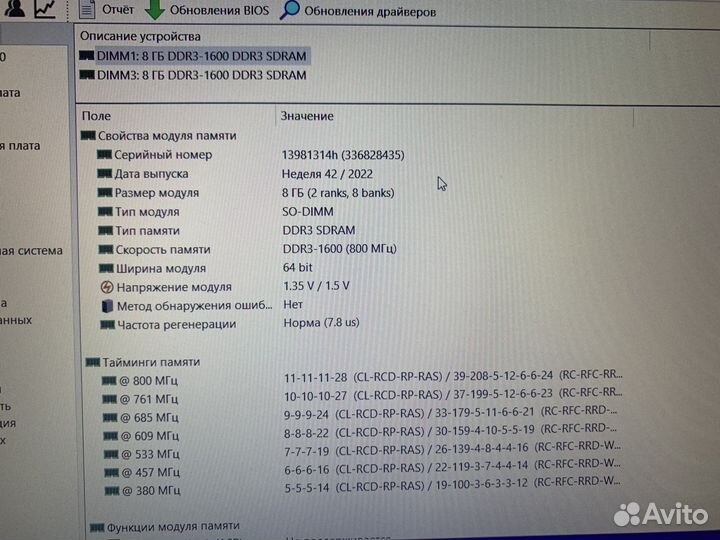Click the Тип памяти row icon
This screenshot has width=720, height=540.
(x=106, y=230)
